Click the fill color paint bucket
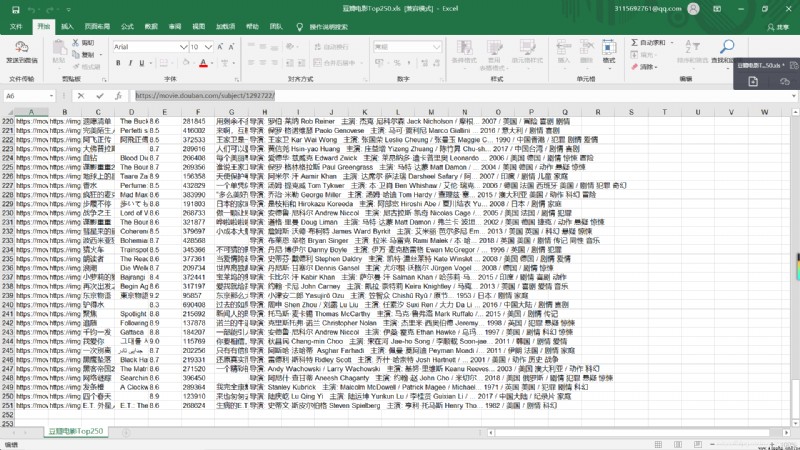This screenshot has width=800, height=450. point(186,63)
